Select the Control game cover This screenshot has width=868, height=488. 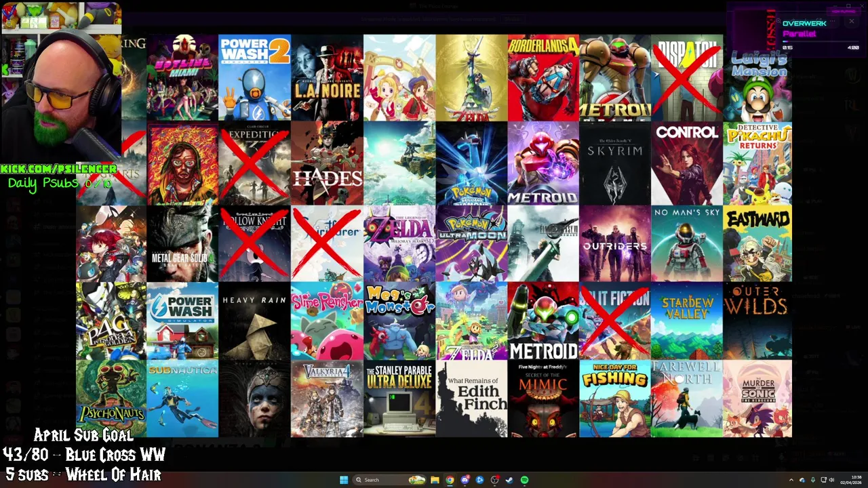(687, 163)
